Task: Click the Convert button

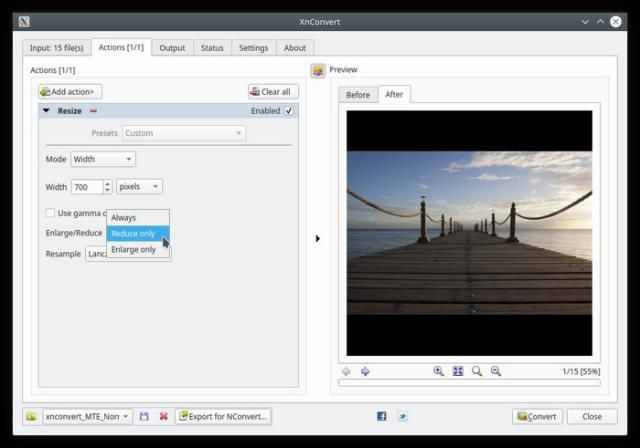Action: [x=537, y=416]
